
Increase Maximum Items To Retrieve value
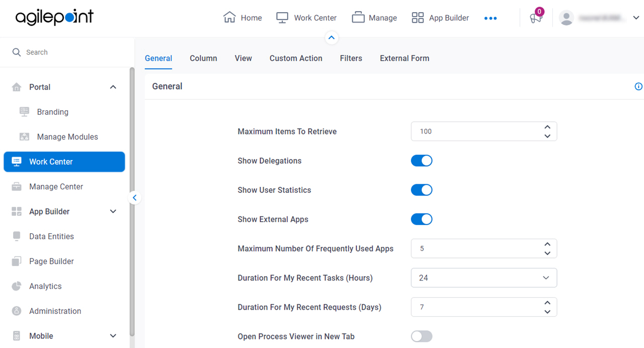click(547, 127)
